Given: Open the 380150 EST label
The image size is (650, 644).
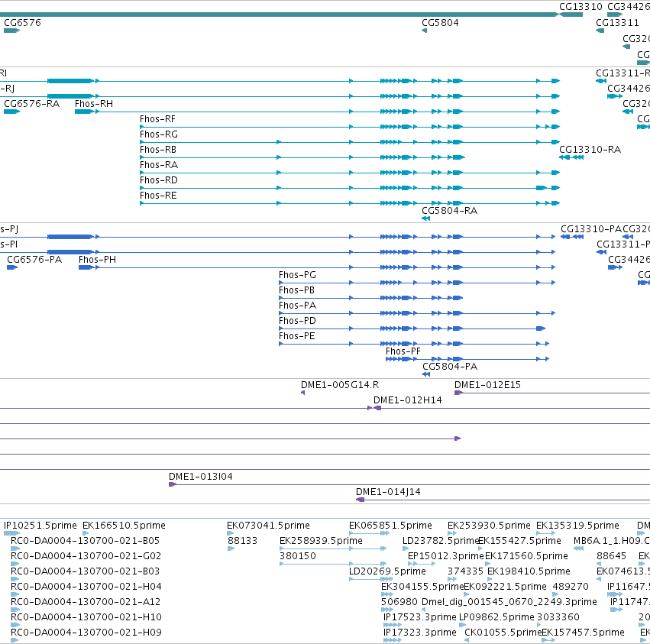Looking at the screenshot, I should click(x=298, y=556).
